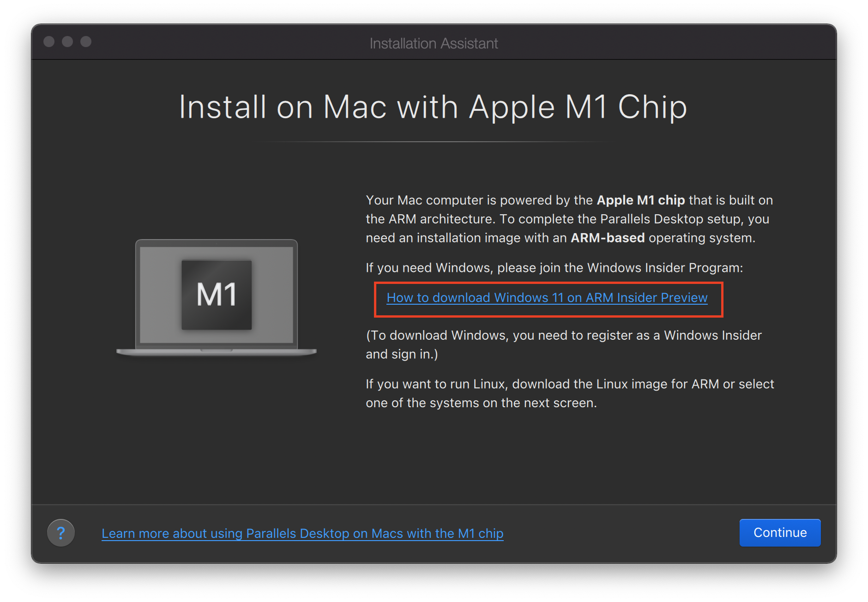
Task: Click the register as a Windows Insider note
Action: pos(564,344)
